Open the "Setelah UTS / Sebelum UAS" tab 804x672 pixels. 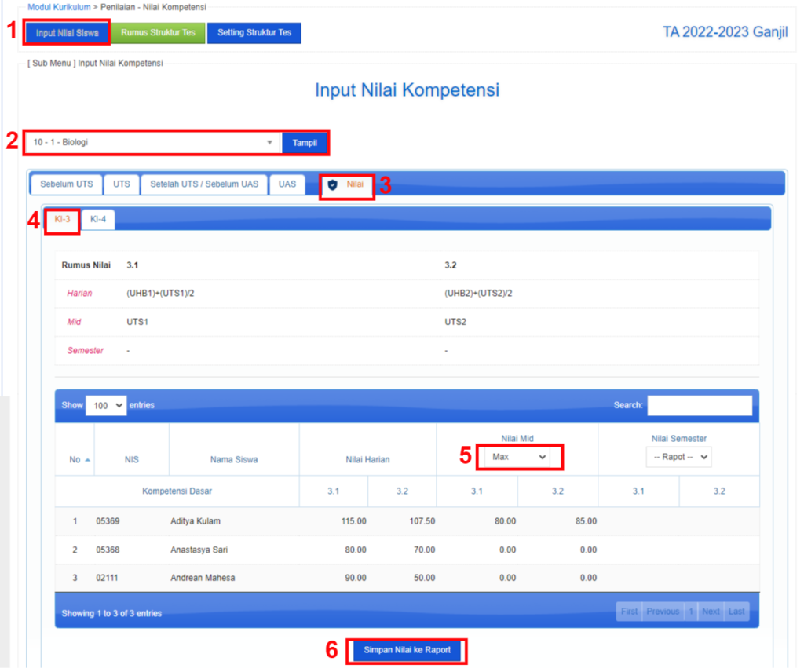pos(203,184)
